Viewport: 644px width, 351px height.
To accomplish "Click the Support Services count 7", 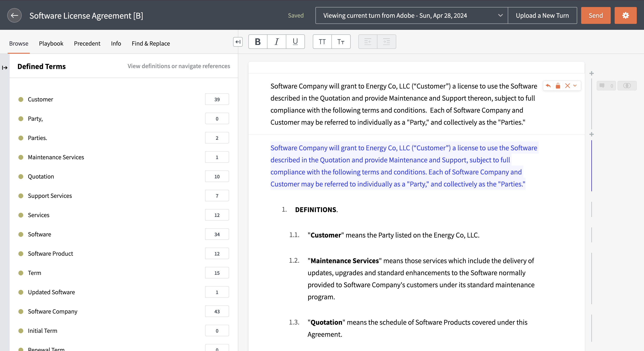I will point(217,196).
